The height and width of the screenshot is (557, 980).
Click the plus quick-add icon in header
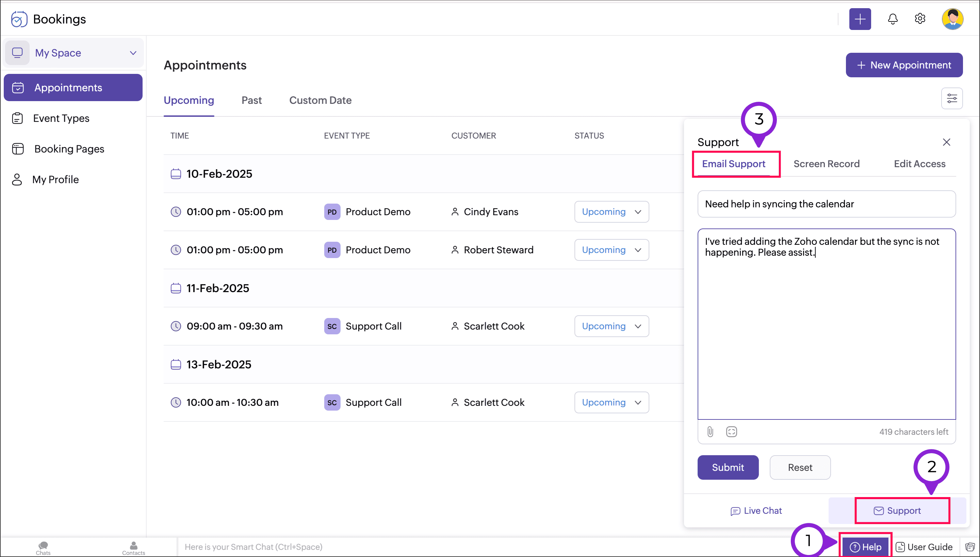point(860,19)
